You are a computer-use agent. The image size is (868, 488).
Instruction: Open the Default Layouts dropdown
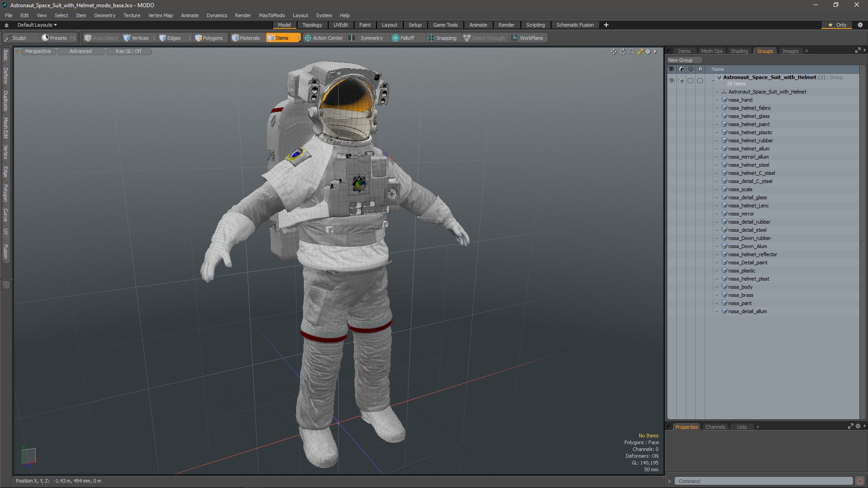(37, 25)
